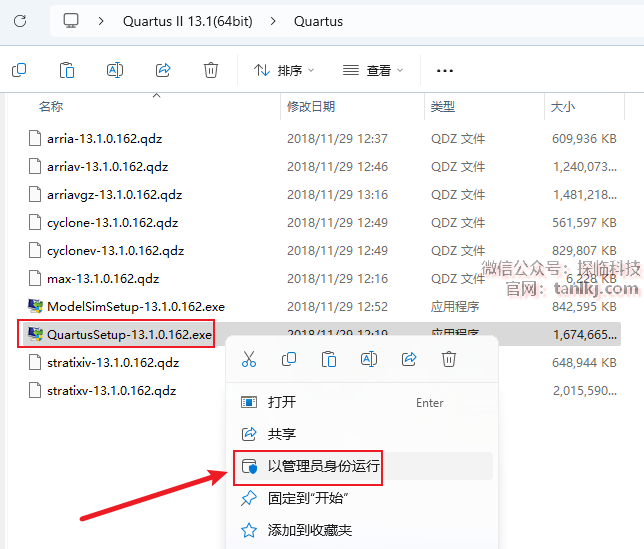Click toolbar Delete trash icon
644x549 pixels.
coord(211,70)
